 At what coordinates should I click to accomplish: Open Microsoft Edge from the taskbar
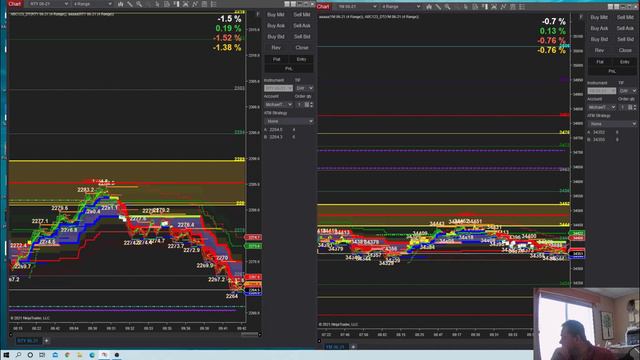pyautogui.click(x=92, y=355)
